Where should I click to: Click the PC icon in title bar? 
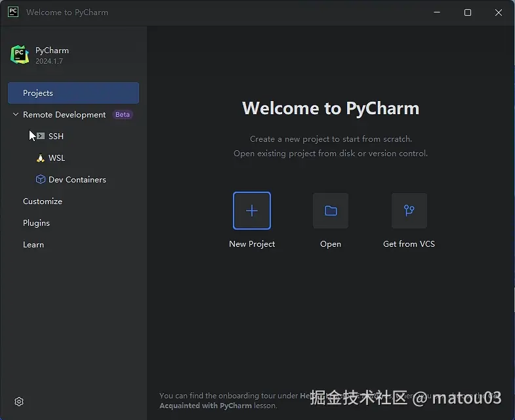pos(13,12)
